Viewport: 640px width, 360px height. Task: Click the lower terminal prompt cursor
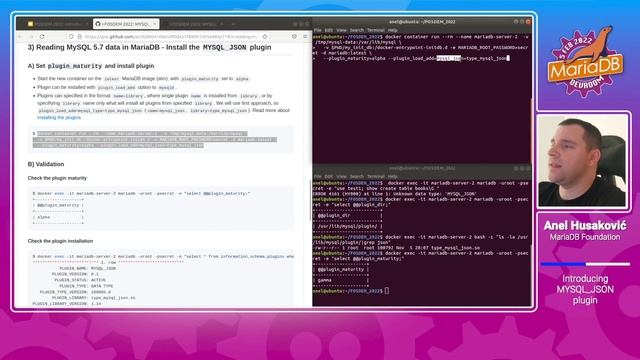coord(387,291)
